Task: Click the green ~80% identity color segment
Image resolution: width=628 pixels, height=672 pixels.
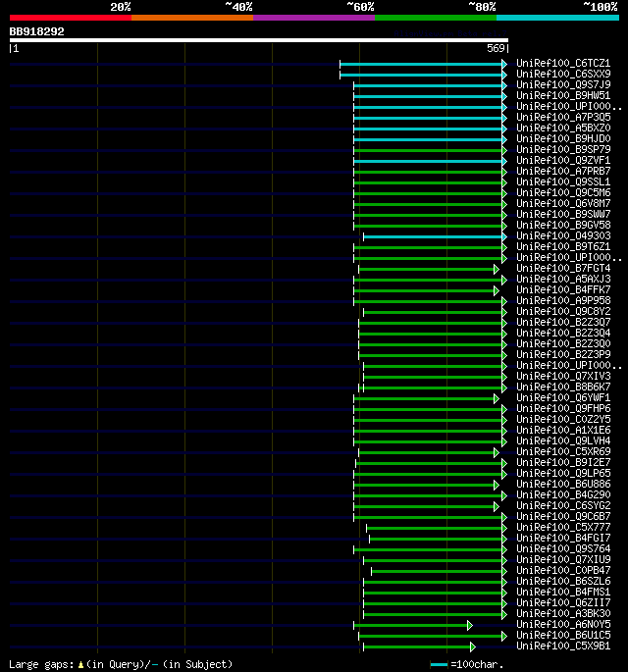Action: coord(436,18)
